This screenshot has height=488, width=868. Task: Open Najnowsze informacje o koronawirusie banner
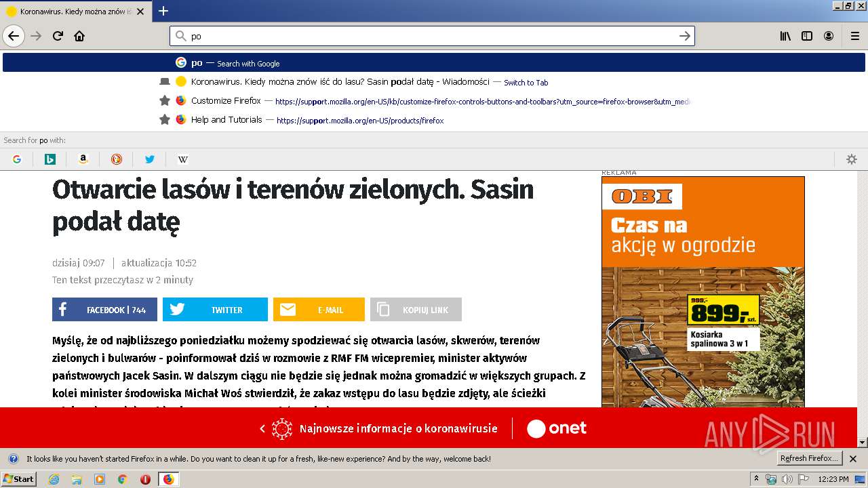398,428
